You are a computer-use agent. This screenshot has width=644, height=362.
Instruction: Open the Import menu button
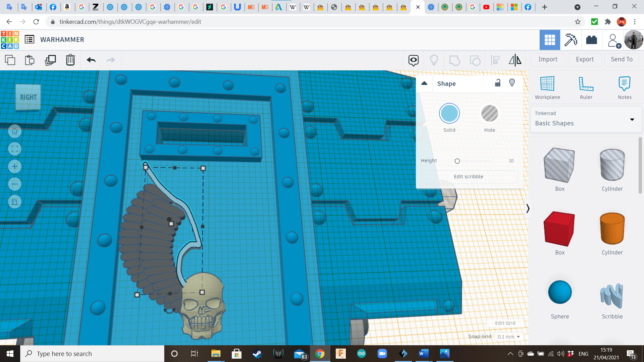(548, 59)
